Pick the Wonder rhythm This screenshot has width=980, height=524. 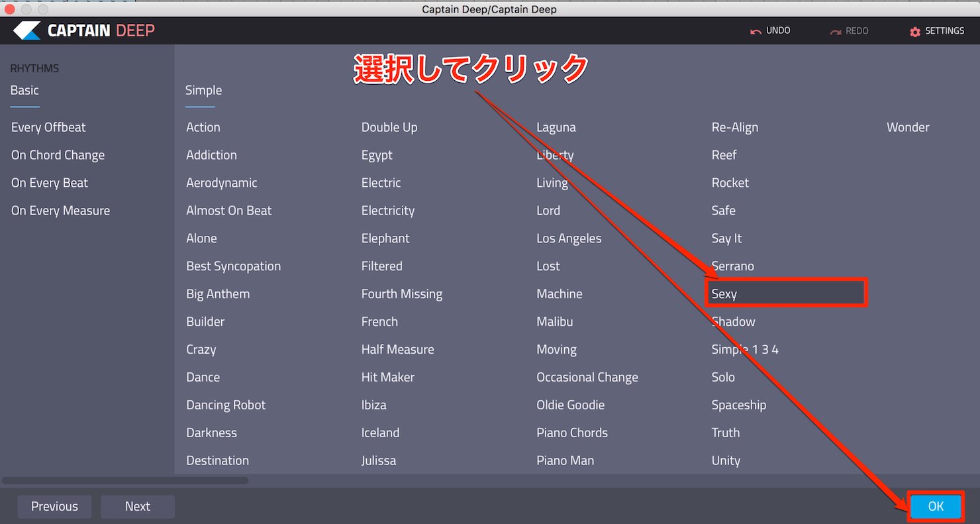(x=908, y=127)
